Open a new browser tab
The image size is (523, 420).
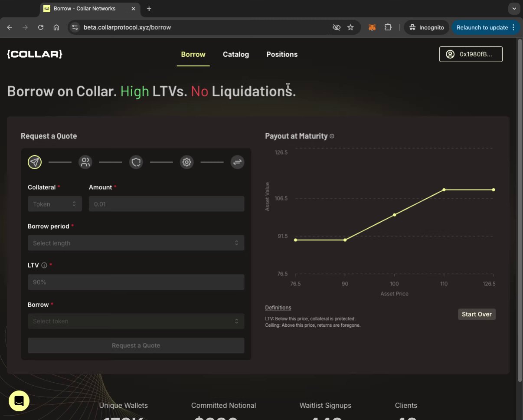tap(149, 9)
